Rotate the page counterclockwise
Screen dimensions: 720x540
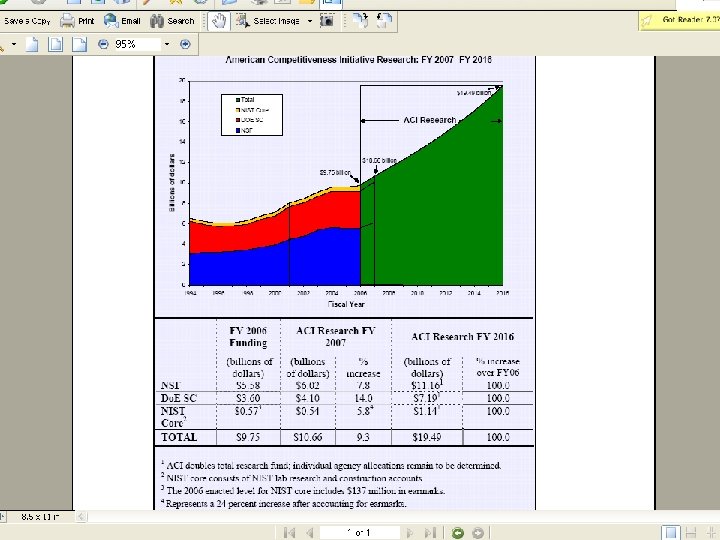coord(384,21)
